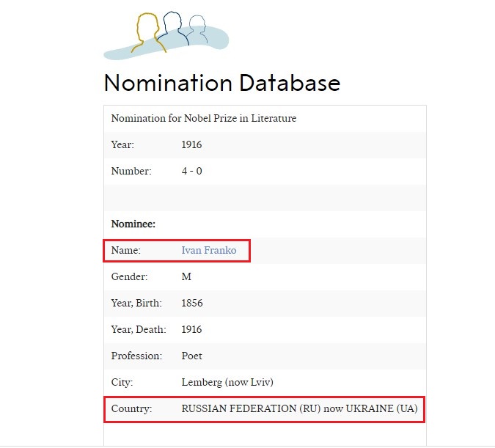Screen dimensions: 495x448
Task: Click the Name field label
Action: point(126,250)
